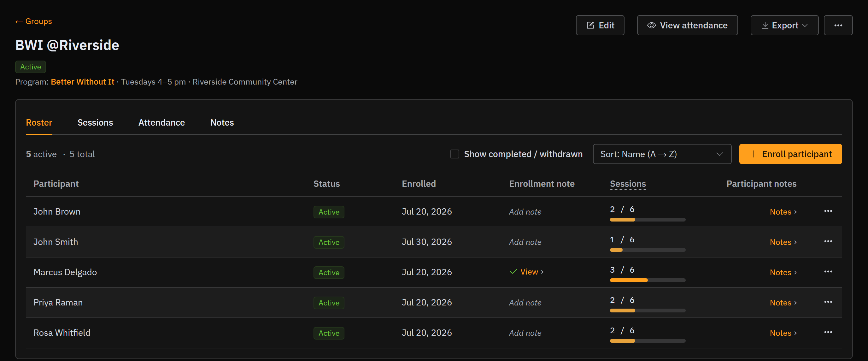868x361 pixels.
Task: Switch to the Attendance tab
Action: [161, 123]
